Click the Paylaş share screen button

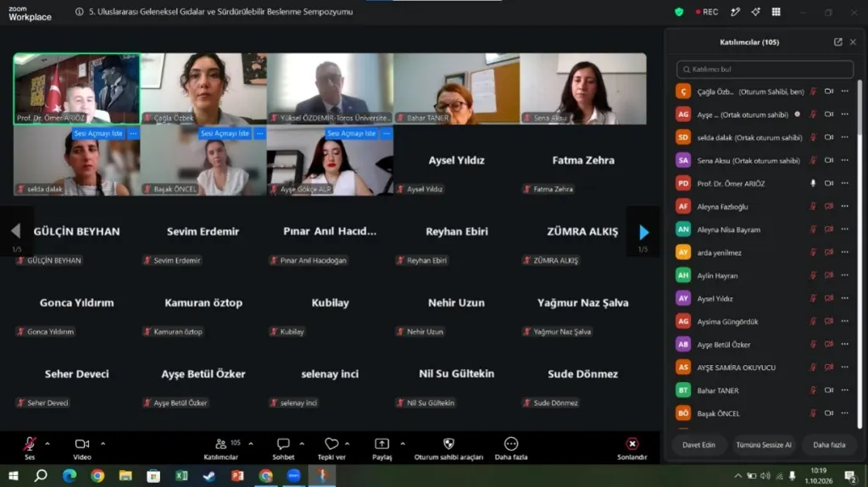382,448
